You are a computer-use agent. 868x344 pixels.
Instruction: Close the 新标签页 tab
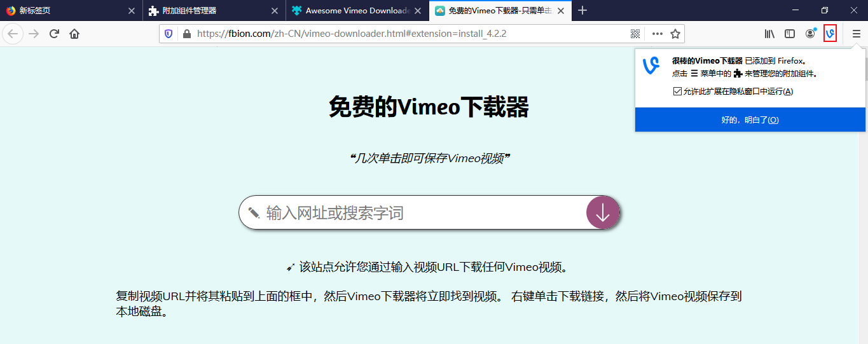click(x=132, y=11)
